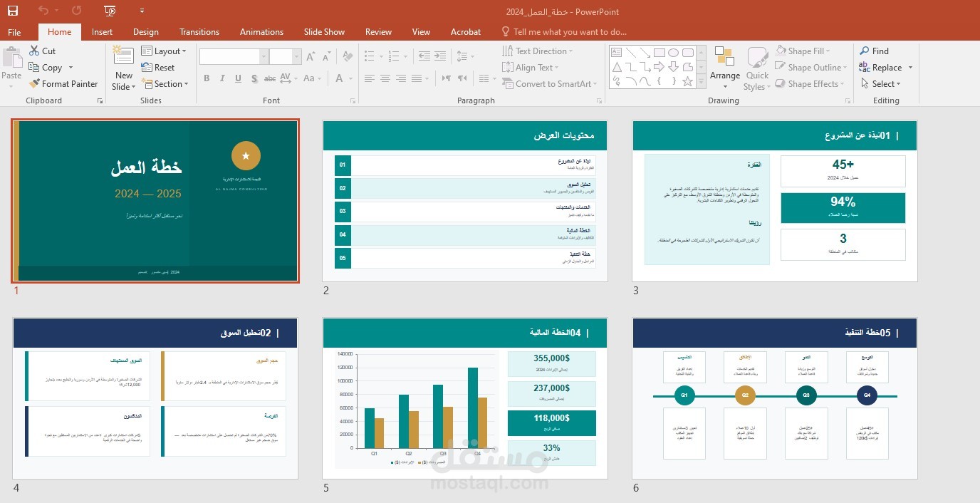Select the Oval shape in gallery
Image resolution: width=980 pixels, height=503 pixels.
click(673, 53)
